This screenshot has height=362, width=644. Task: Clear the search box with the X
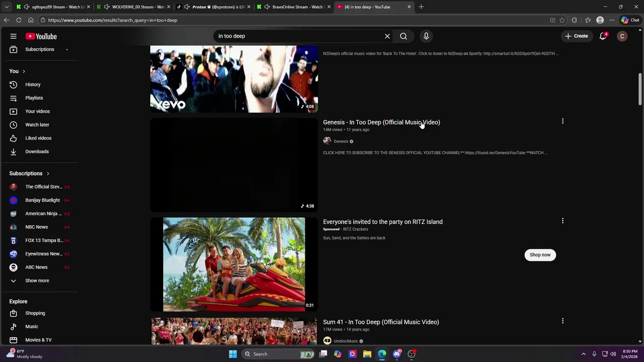click(387, 36)
